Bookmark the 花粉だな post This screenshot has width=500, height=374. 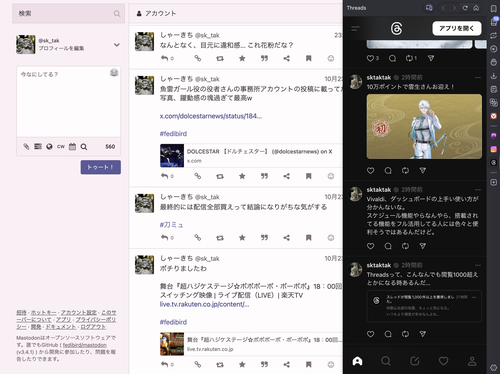pos(309,58)
